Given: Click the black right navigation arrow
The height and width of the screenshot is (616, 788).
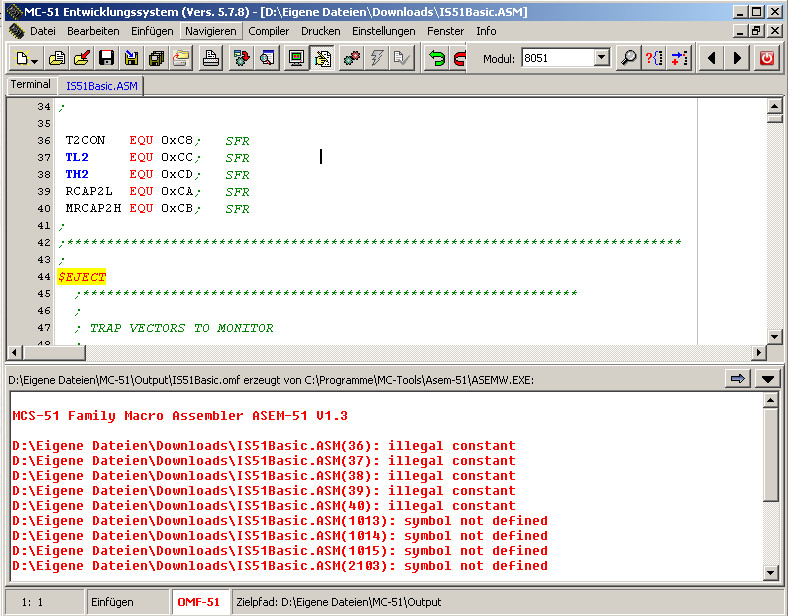Looking at the screenshot, I should [737, 58].
